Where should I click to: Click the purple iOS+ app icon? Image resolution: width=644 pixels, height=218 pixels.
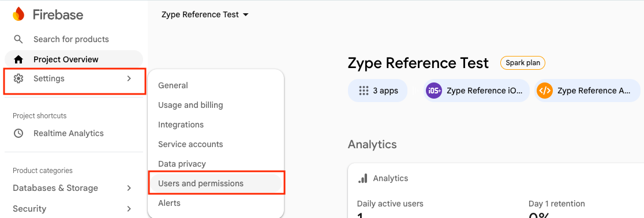[434, 91]
